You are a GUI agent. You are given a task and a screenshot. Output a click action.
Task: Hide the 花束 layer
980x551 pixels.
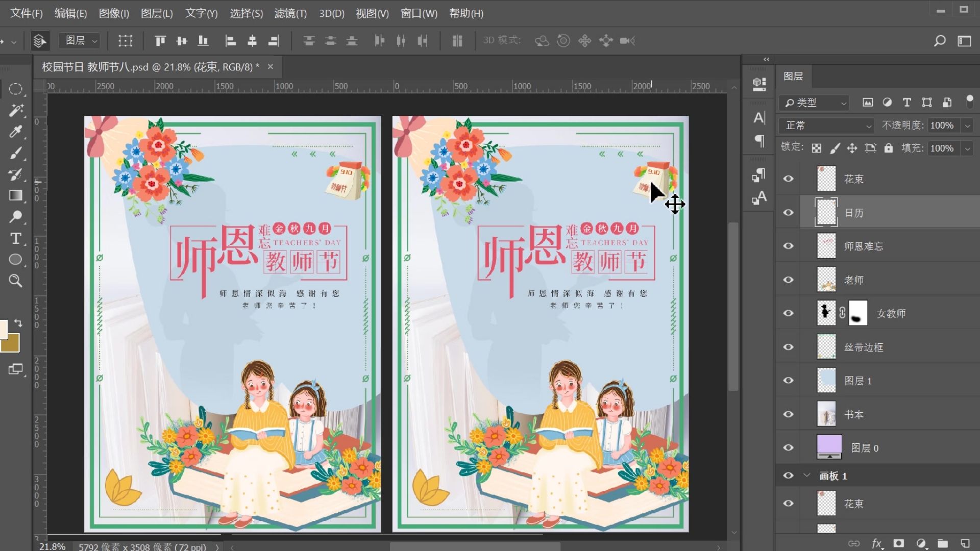coord(788,179)
